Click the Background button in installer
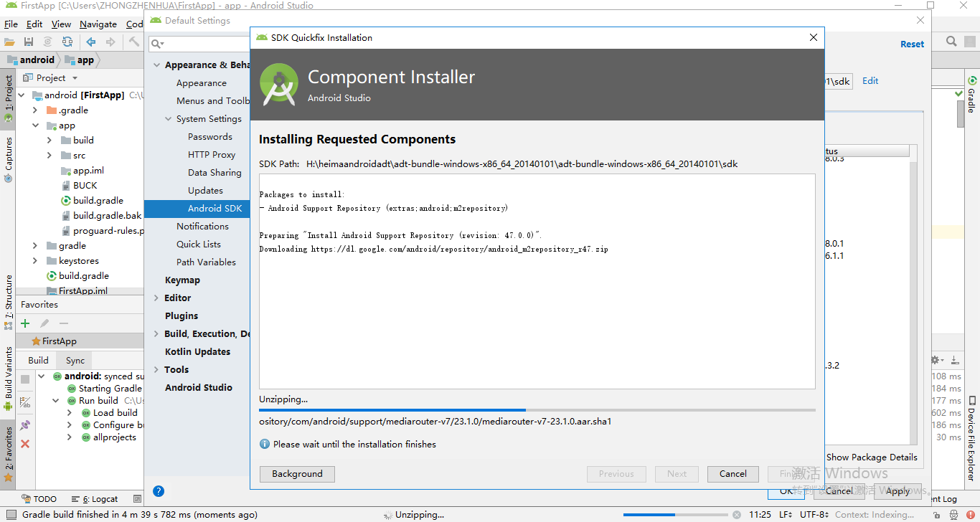The image size is (980, 522). [x=297, y=474]
